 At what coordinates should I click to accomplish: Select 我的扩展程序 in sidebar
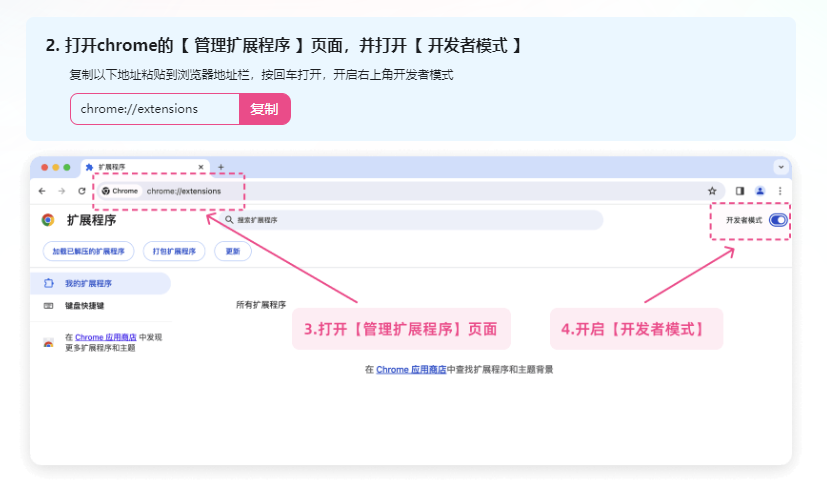click(100, 283)
